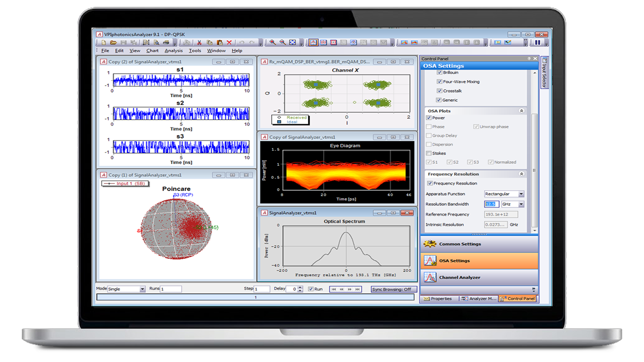The height and width of the screenshot is (362, 644).
Task: Collapse the OSA Plots section
Action: click(x=521, y=111)
